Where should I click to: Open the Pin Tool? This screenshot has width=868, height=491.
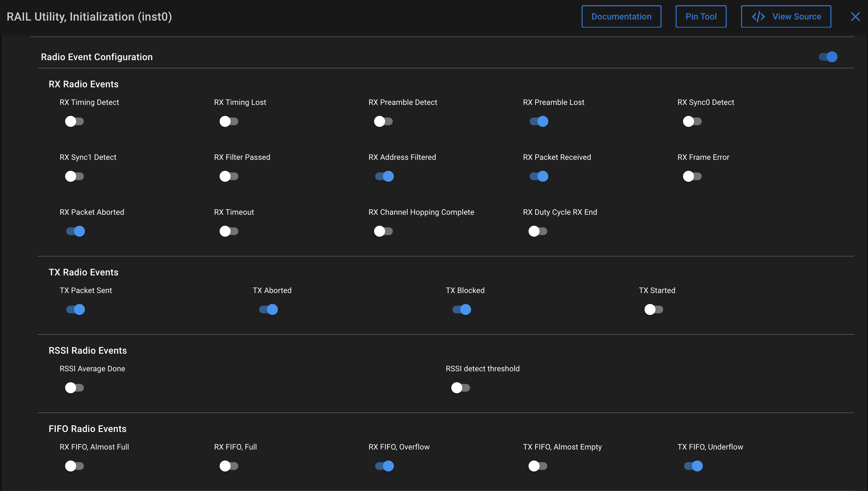(x=701, y=16)
